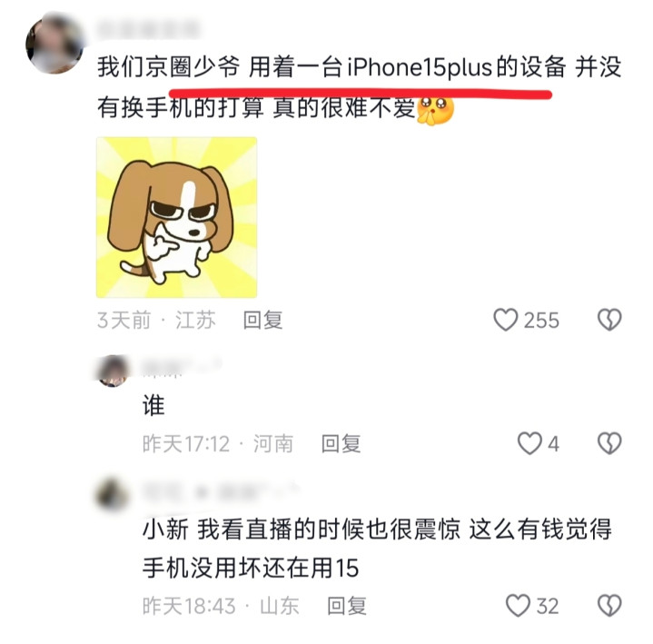Reply to the 昨天17:12 河南 comment
Screen dimensions: 653x644
[341, 443]
